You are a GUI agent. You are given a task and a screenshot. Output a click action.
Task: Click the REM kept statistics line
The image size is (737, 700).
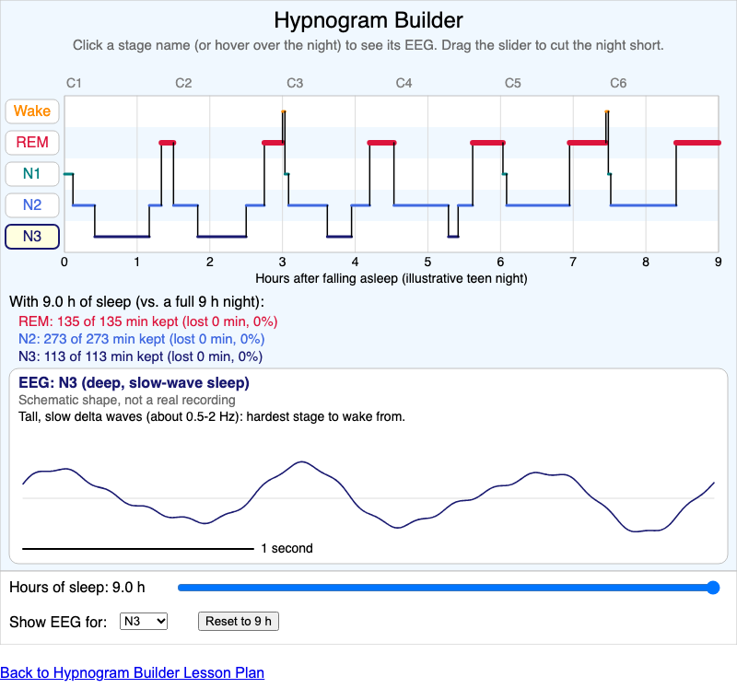click(148, 321)
